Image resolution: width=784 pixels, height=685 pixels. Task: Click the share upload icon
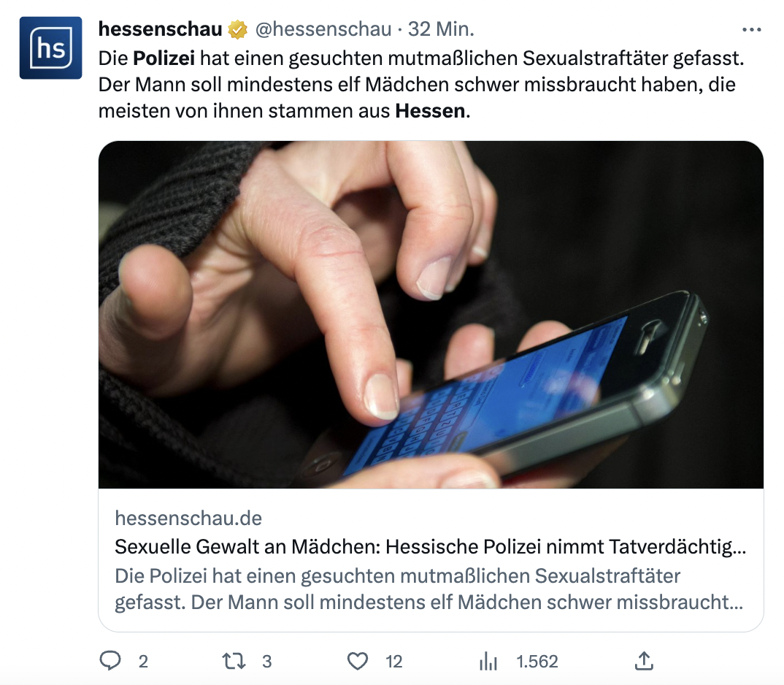coord(644,661)
